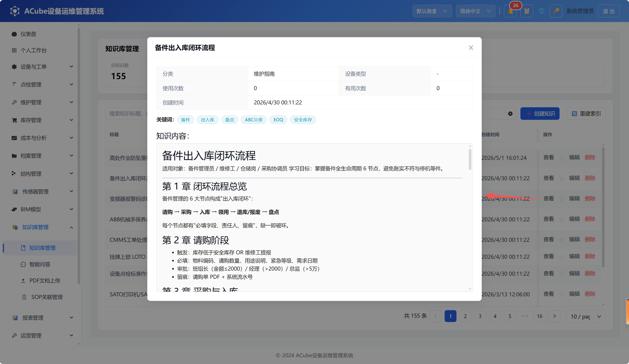The image size is (629, 364).
Task: Expand the 设备与工单 menu
Action: [42, 67]
